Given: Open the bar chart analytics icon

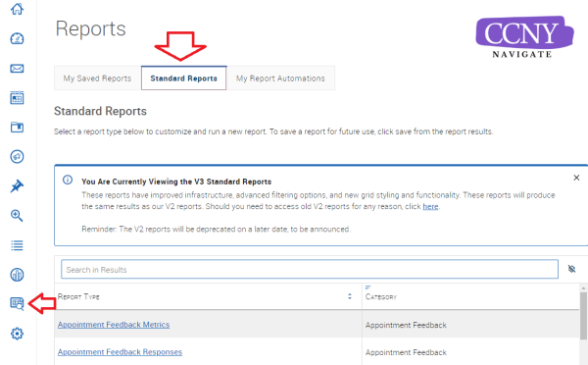Looking at the screenshot, I should [x=17, y=275].
